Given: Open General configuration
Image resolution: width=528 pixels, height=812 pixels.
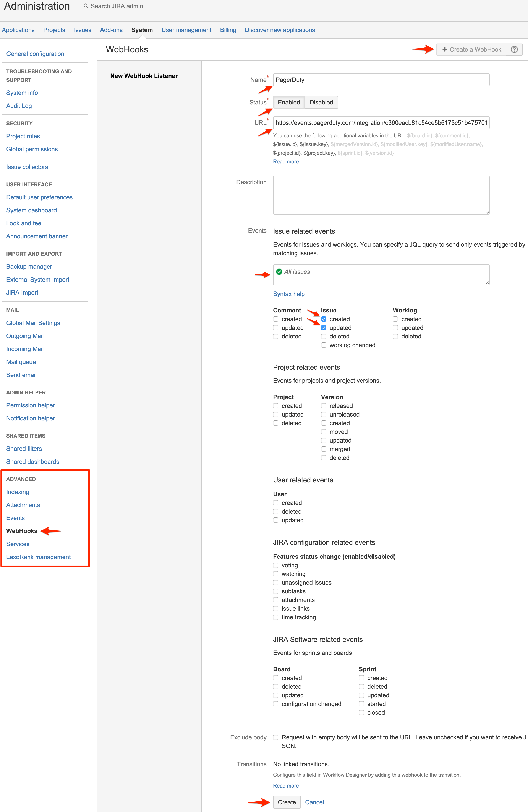Looking at the screenshot, I should tap(35, 54).
